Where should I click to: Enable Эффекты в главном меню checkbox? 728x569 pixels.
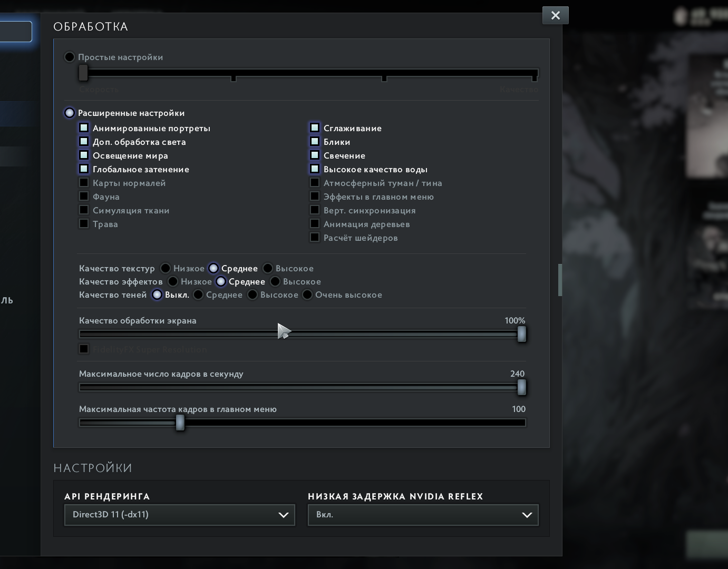(x=315, y=196)
